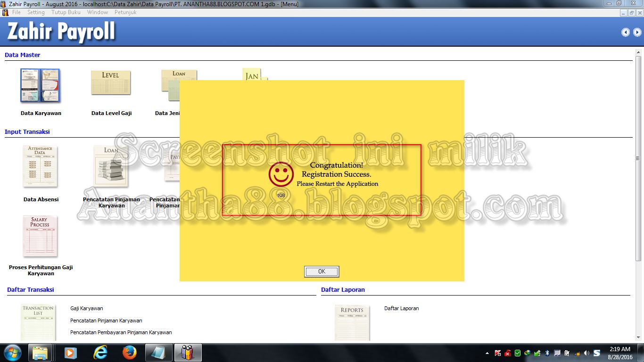The image size is (644, 362).
Task: Click the green checkmark tray icon
Action: (x=518, y=353)
